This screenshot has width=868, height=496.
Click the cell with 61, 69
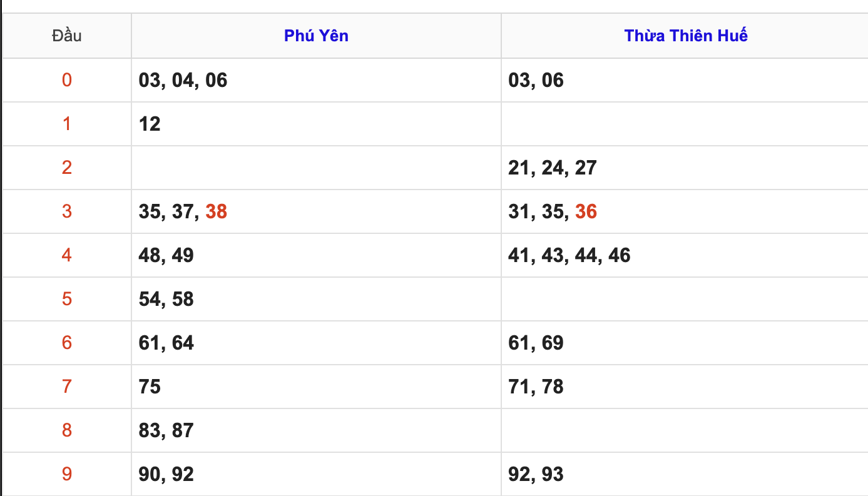point(536,343)
